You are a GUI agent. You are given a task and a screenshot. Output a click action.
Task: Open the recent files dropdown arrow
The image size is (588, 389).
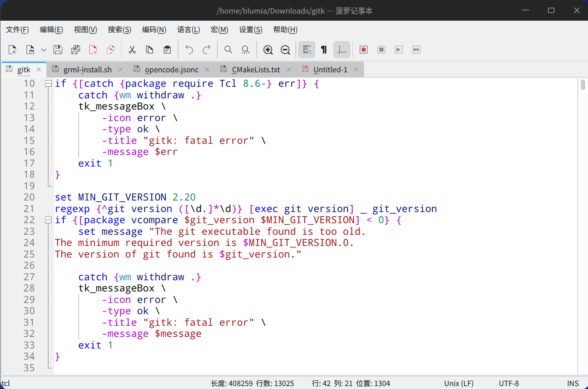click(43, 50)
